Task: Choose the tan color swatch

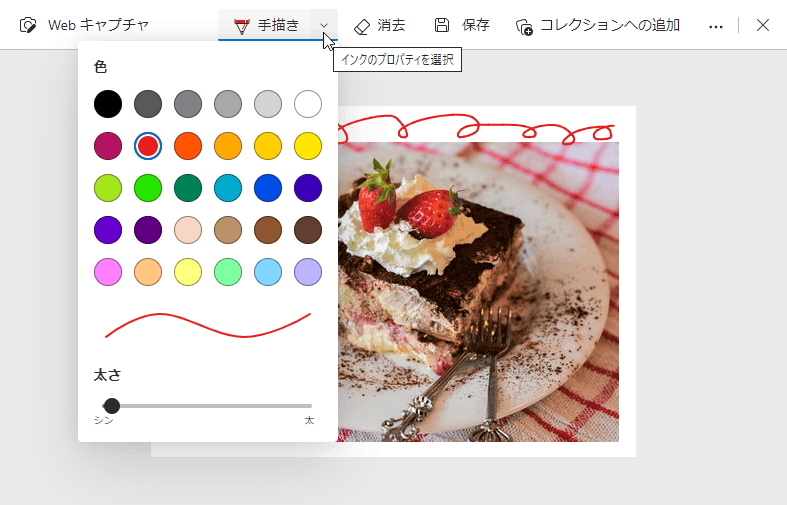Action: (228, 230)
